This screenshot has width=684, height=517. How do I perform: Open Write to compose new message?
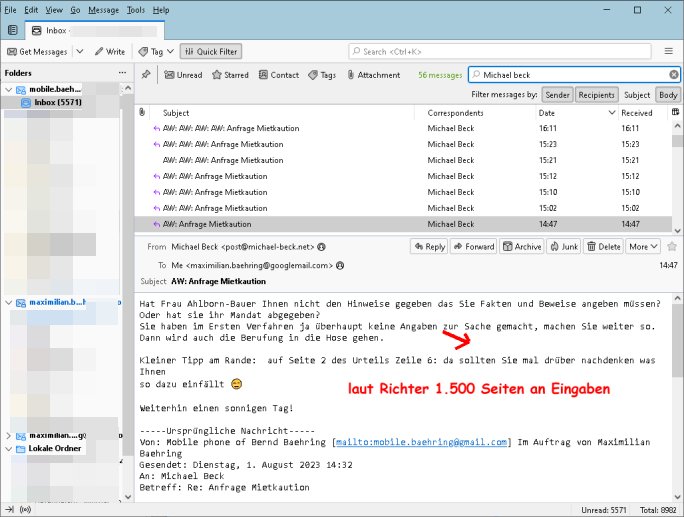110,51
